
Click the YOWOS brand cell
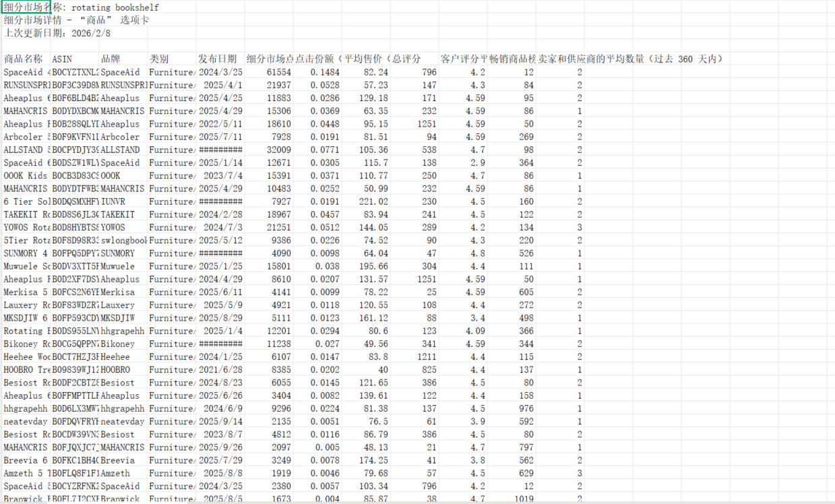123,227
